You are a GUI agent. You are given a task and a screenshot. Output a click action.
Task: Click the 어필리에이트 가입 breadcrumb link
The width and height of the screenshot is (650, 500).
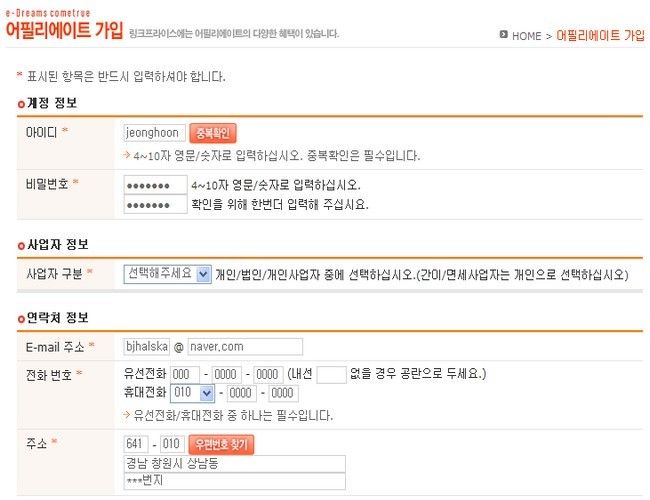[600, 36]
